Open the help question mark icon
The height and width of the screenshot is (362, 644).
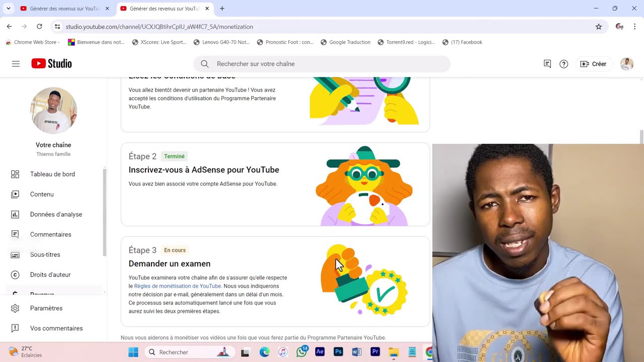coord(564,64)
